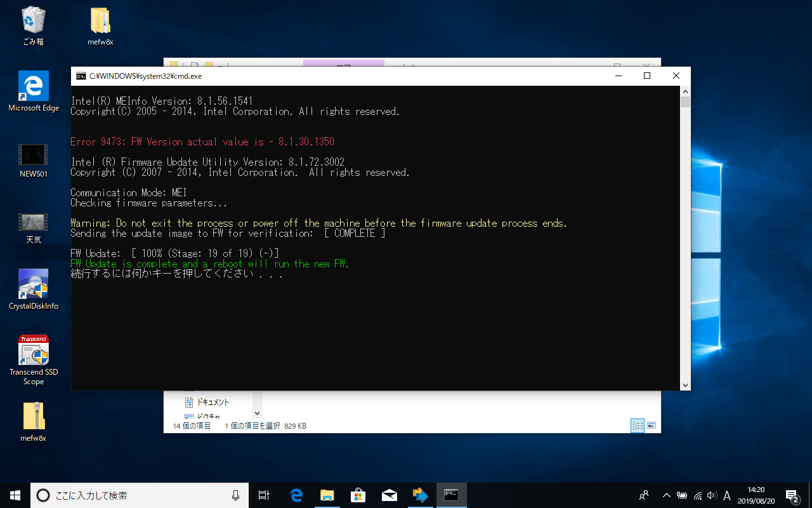Select the NEWS01 video file icon
This screenshot has width=812, height=508.
click(x=34, y=160)
